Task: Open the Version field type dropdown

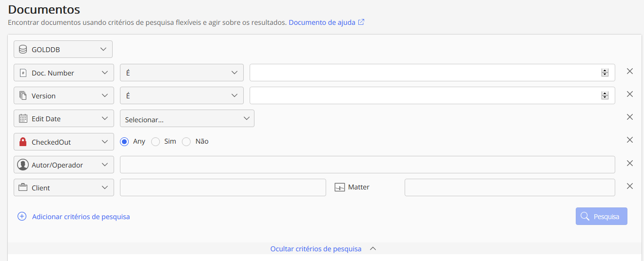Action: pos(63,96)
